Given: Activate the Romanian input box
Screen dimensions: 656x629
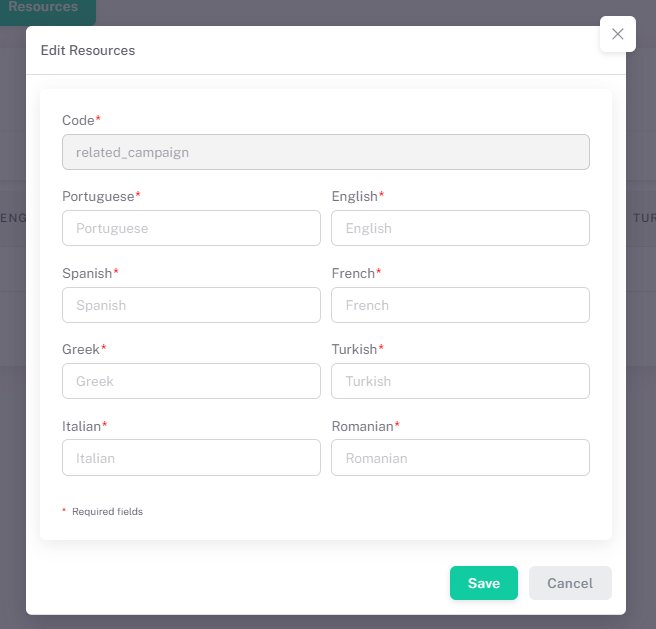Looking at the screenshot, I should pos(460,458).
